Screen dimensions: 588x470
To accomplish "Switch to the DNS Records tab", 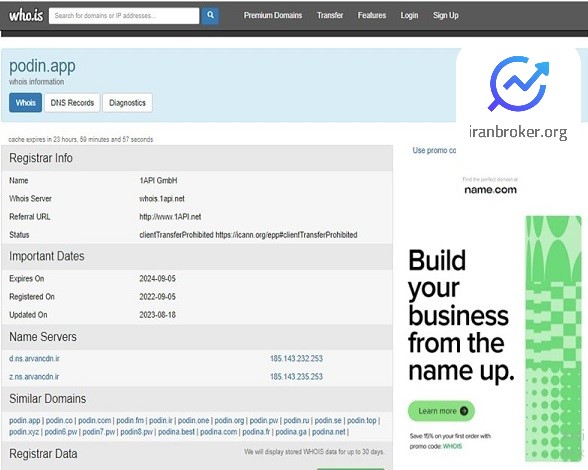I will click(72, 103).
